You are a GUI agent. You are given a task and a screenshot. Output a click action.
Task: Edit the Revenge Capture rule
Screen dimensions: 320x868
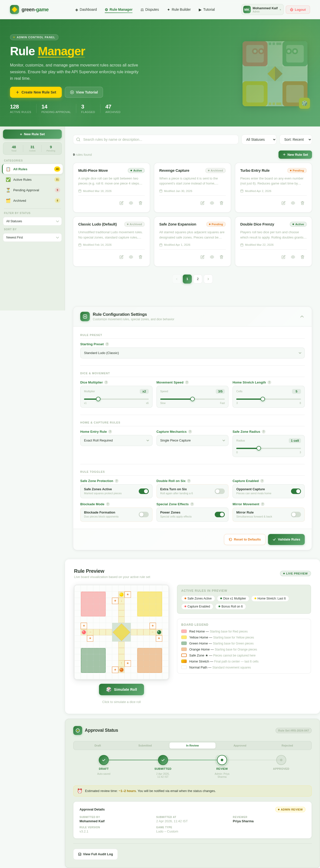click(202, 203)
